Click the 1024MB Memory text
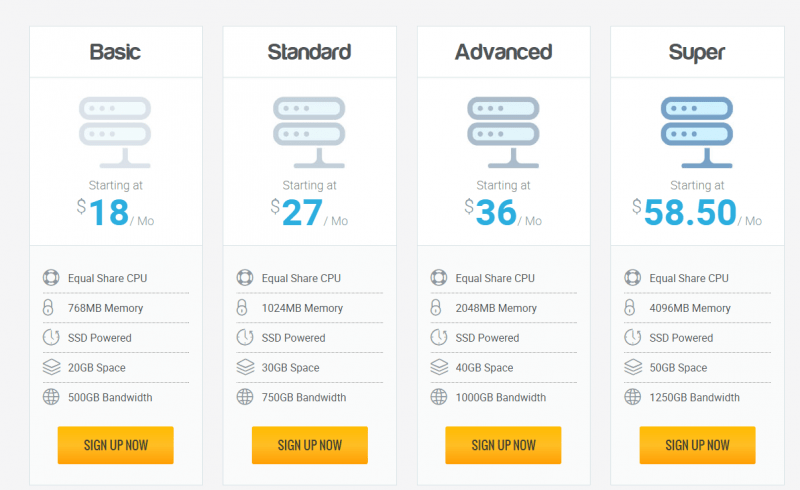The image size is (800, 490). [x=302, y=308]
